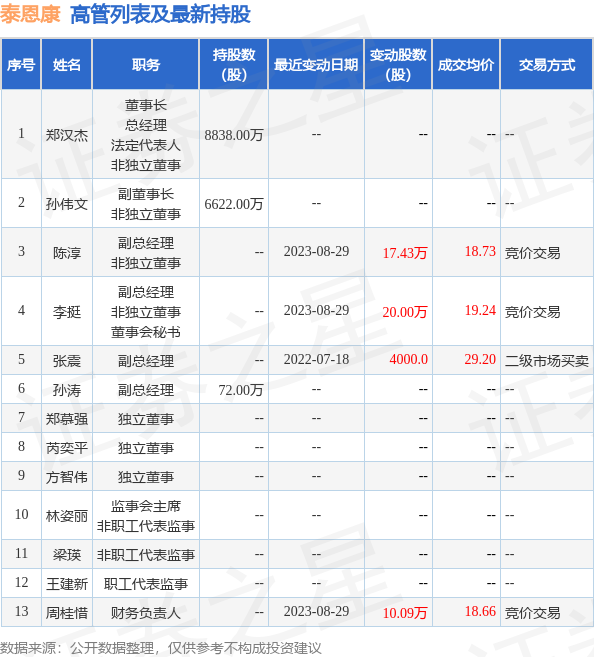The image size is (594, 657).
Task: Select the 交易方式 column header
Action: (x=547, y=65)
